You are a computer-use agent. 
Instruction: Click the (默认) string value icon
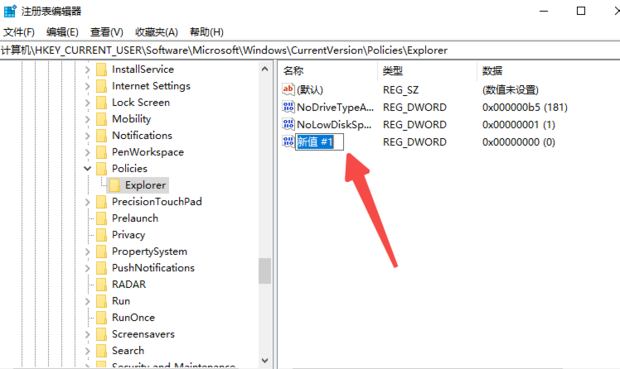288,89
